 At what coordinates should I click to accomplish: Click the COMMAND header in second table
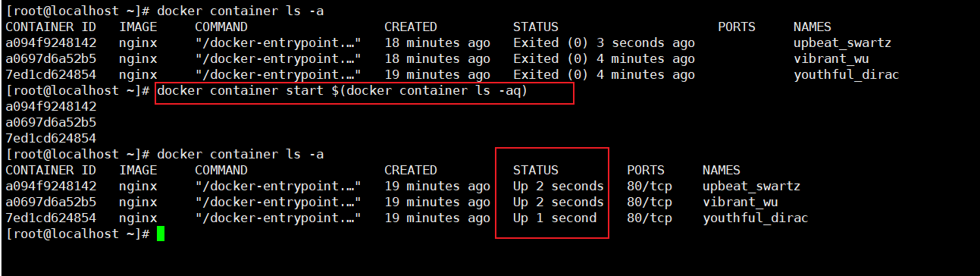(221, 171)
